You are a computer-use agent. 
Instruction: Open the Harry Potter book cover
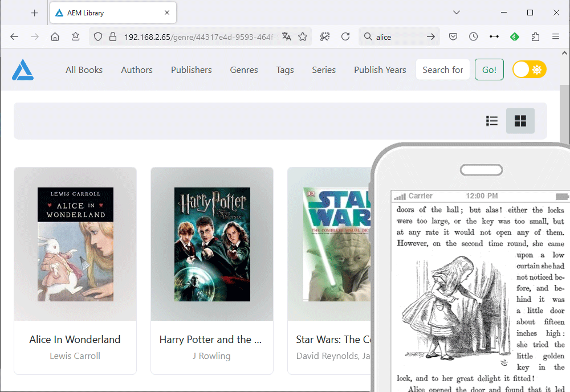212,244
